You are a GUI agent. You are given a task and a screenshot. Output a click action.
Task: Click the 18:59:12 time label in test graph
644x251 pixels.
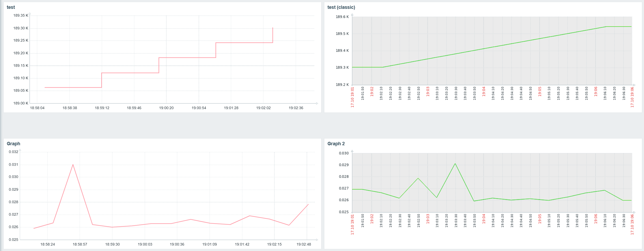click(102, 108)
